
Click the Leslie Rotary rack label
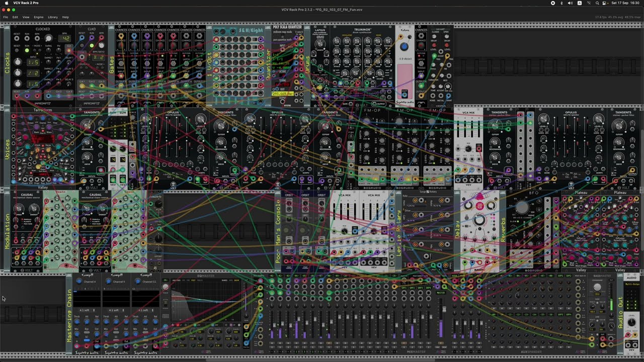tap(399, 232)
